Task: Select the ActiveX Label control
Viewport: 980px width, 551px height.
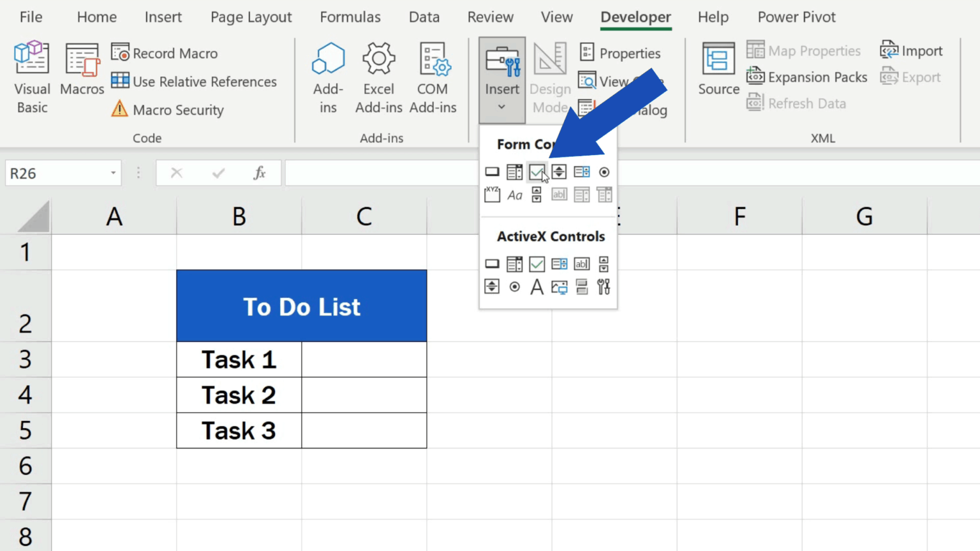Action: point(537,287)
